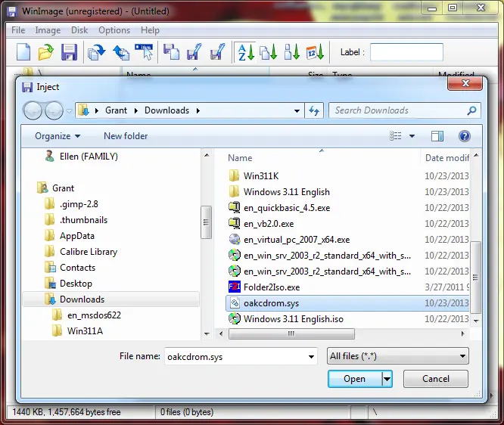Image resolution: width=504 pixels, height=425 pixels.
Task: Click the Open image folder icon in WinImage toolbar
Action: pyautogui.click(x=45, y=51)
